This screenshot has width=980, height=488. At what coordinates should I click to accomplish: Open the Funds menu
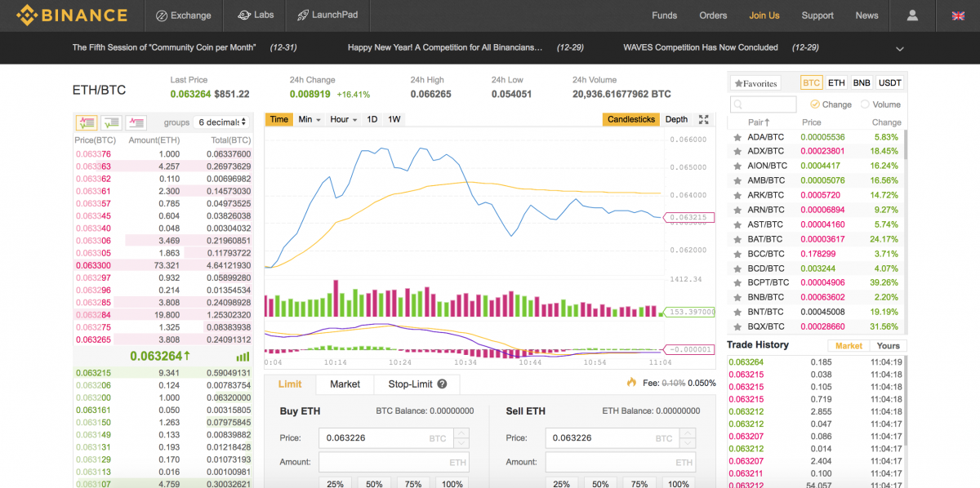click(664, 16)
